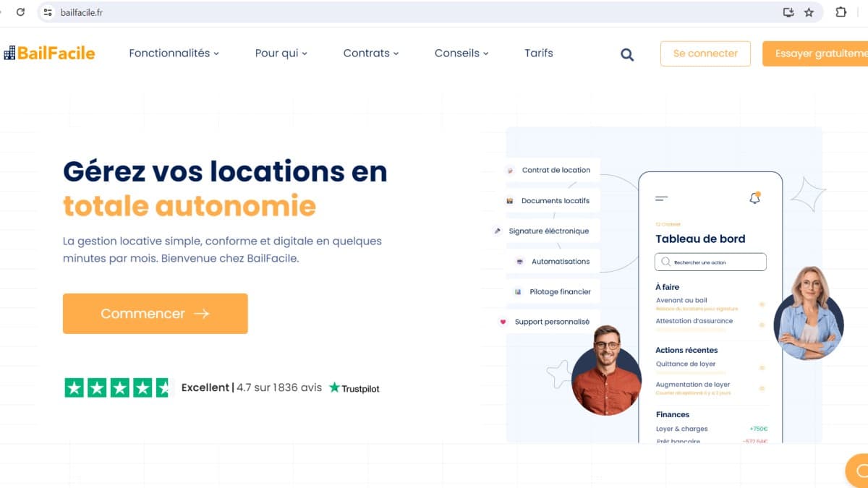Viewport: 868px width, 488px height.
Task: Open the browser extensions puzzle icon
Action: point(841,12)
